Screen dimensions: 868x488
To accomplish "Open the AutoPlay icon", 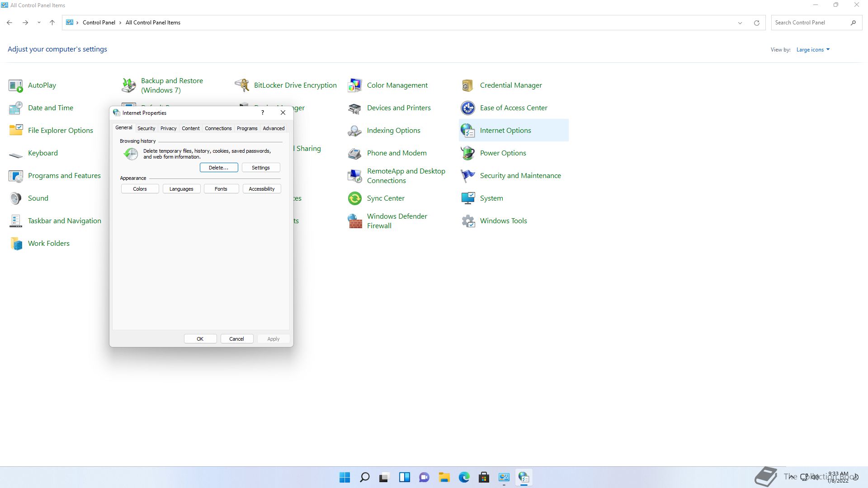I will [x=16, y=85].
